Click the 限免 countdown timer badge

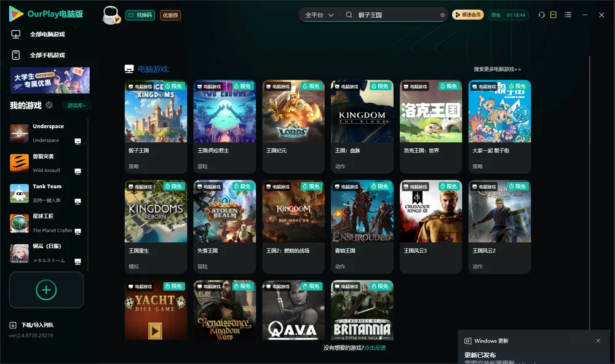point(508,15)
